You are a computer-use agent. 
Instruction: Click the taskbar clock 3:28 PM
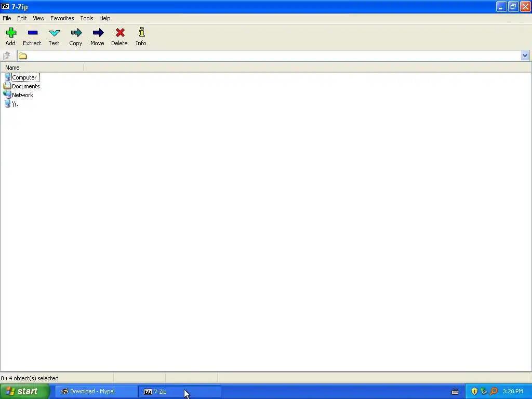pos(513,391)
